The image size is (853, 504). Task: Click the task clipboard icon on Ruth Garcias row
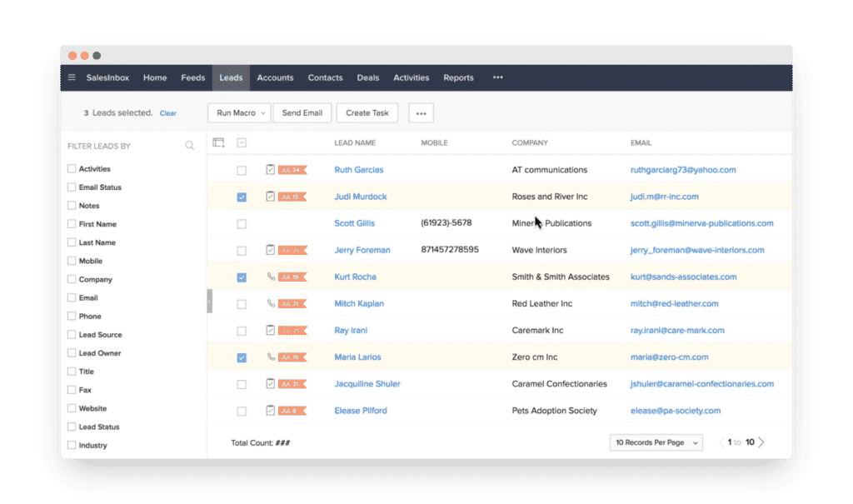pos(268,169)
